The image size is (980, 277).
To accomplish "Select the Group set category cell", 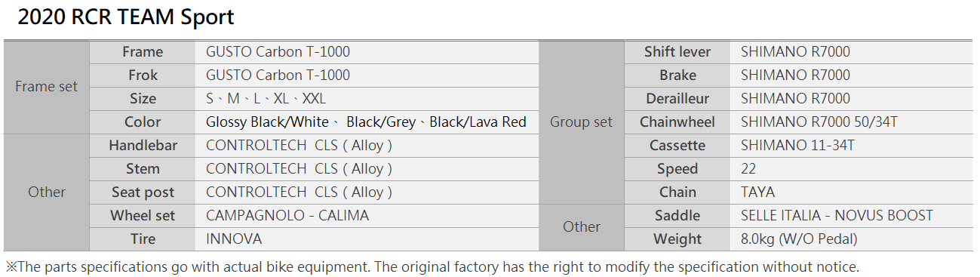I will [x=582, y=122].
